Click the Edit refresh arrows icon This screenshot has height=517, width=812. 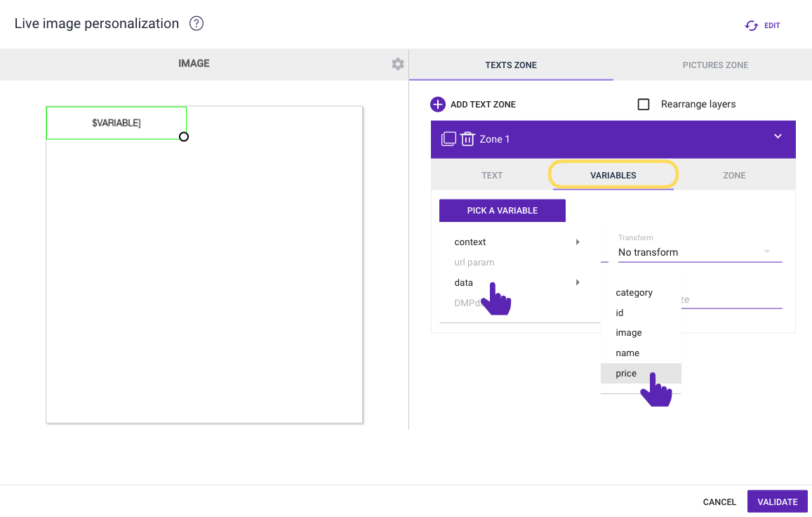point(752,25)
